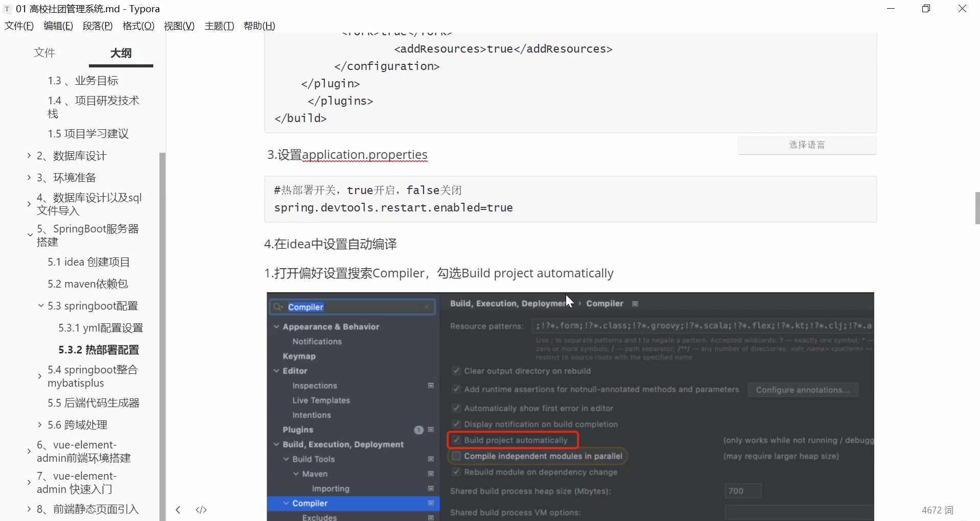The image size is (980, 521).
Task: Toggle Clear output directory on rebuild
Action: tap(456, 371)
